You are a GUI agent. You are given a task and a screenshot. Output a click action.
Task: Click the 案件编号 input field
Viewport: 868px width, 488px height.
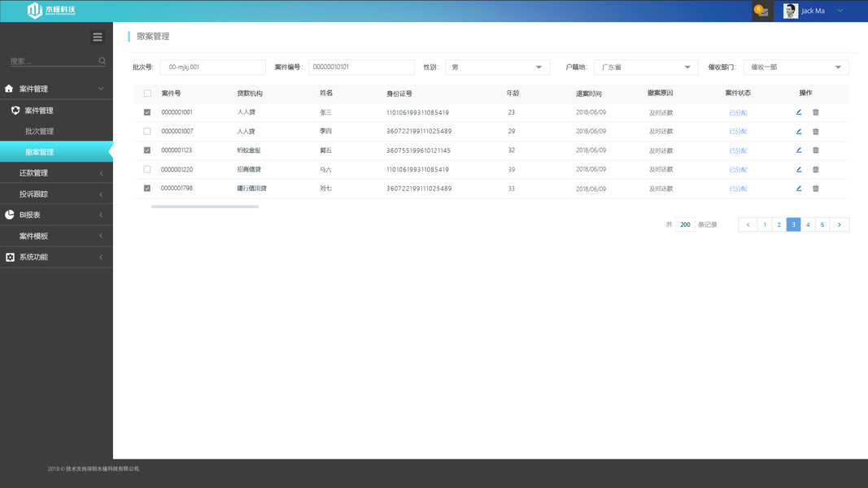361,68
